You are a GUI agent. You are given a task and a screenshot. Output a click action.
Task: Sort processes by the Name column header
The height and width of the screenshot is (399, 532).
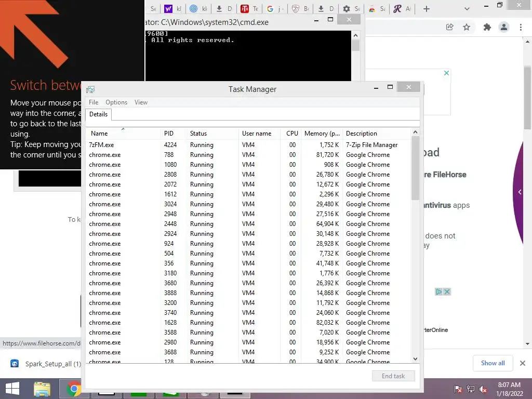[123, 134]
